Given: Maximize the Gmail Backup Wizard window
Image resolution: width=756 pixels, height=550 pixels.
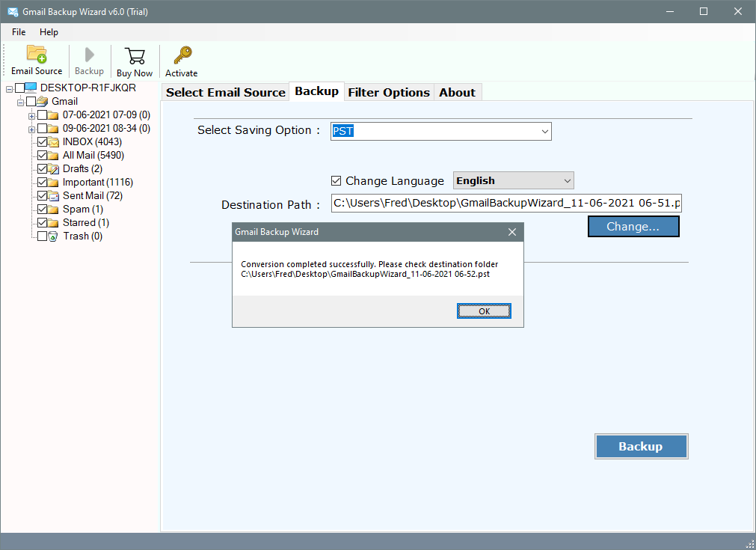Looking at the screenshot, I should 704,11.
